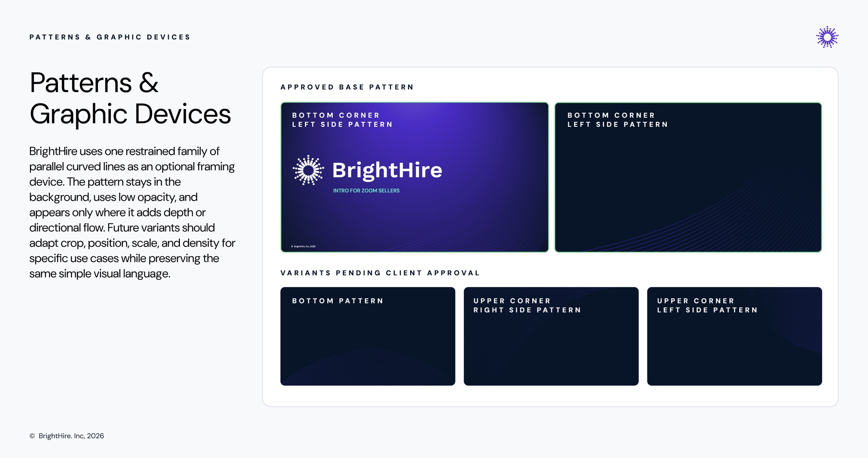868x458 pixels.
Task: Select the purple gradient BrightHire title thumbnail
Action: pyautogui.click(x=414, y=177)
